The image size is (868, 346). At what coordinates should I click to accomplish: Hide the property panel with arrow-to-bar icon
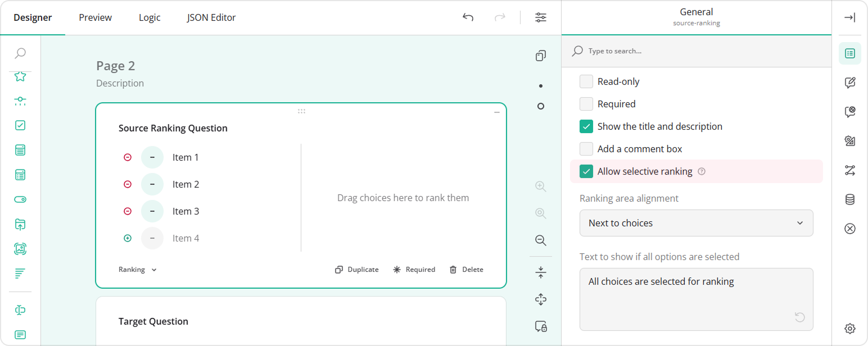[850, 17]
